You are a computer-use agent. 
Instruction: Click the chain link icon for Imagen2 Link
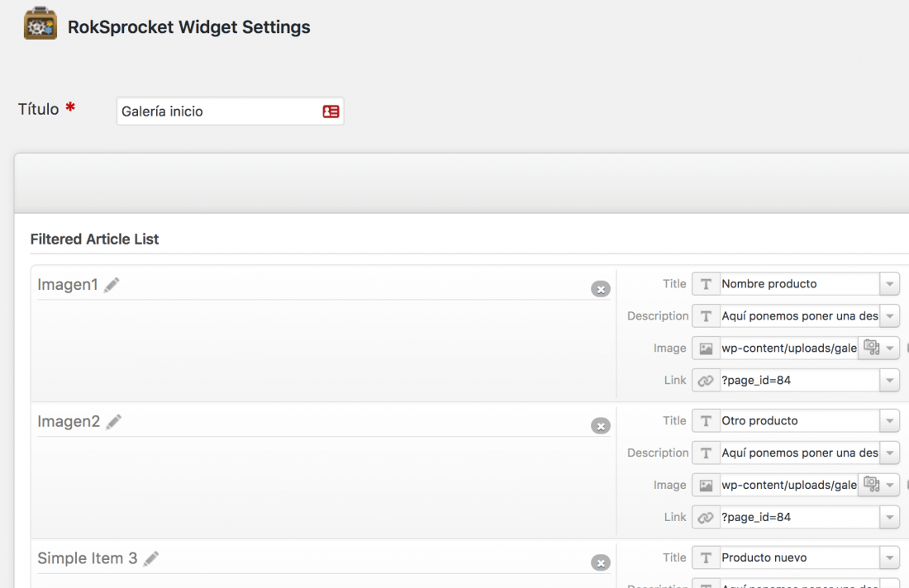pos(706,517)
